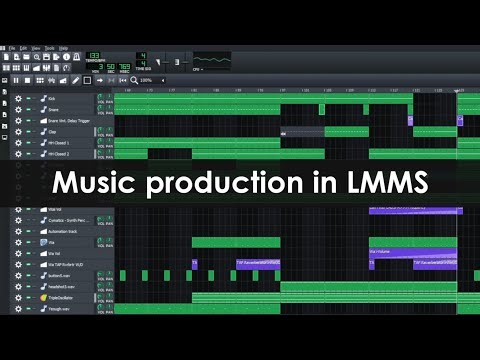Open the controller rack dial icon
This screenshot has width=480, height=360.
(x=66, y=68)
